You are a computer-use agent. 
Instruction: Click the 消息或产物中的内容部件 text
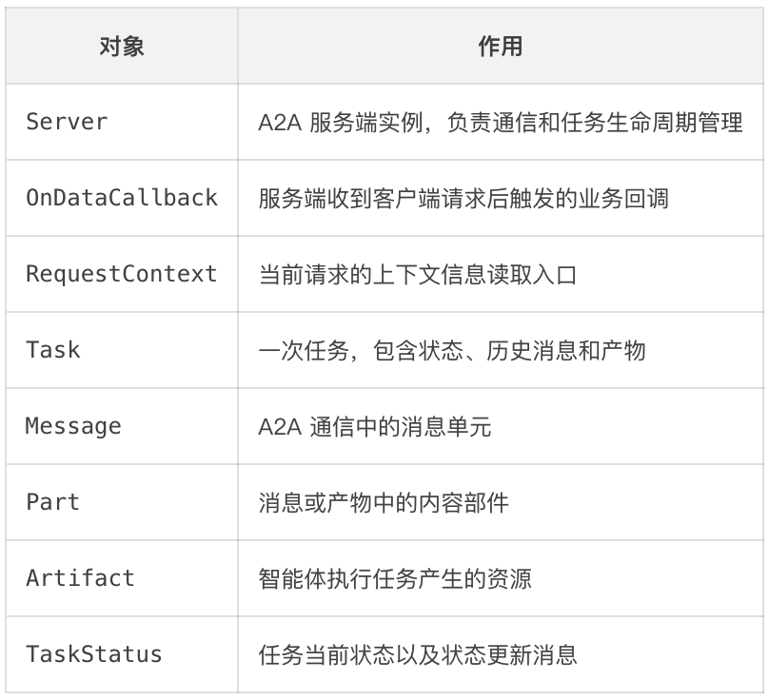[384, 502]
